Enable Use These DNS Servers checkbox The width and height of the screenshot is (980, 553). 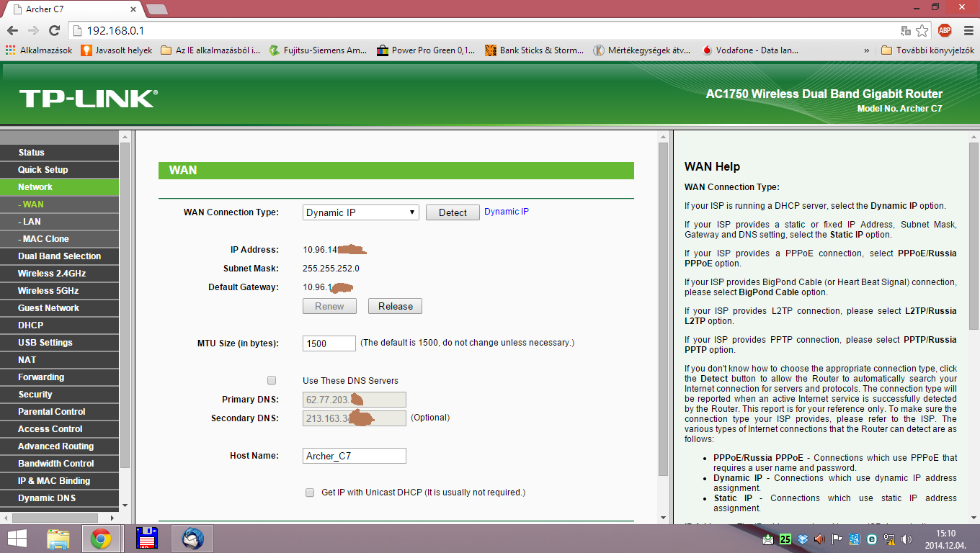click(272, 380)
